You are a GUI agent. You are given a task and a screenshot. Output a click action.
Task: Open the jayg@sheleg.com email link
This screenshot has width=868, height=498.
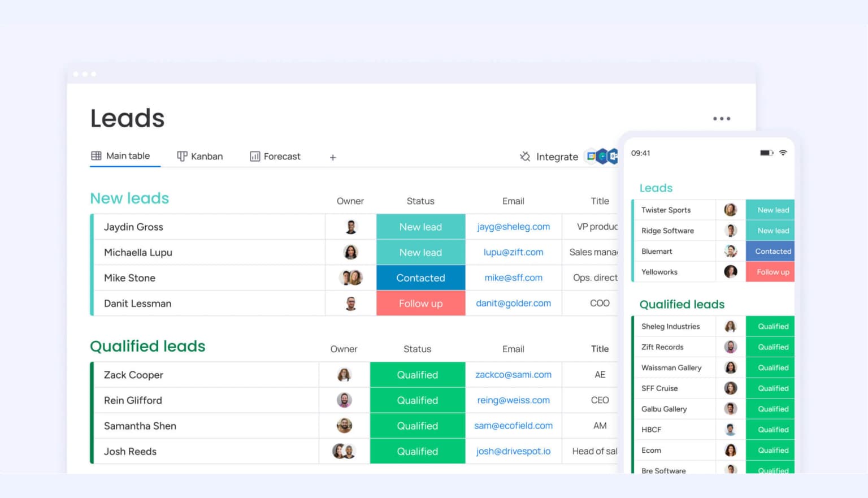click(513, 227)
